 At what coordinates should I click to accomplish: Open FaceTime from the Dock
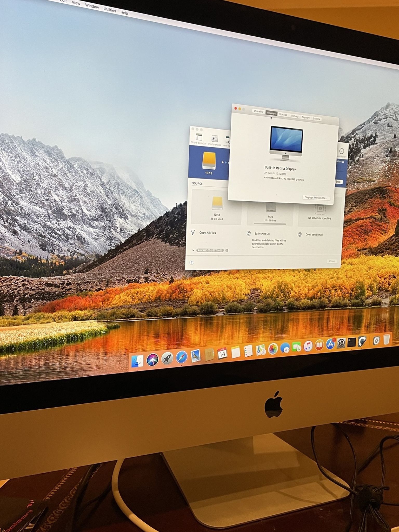pos(296,347)
